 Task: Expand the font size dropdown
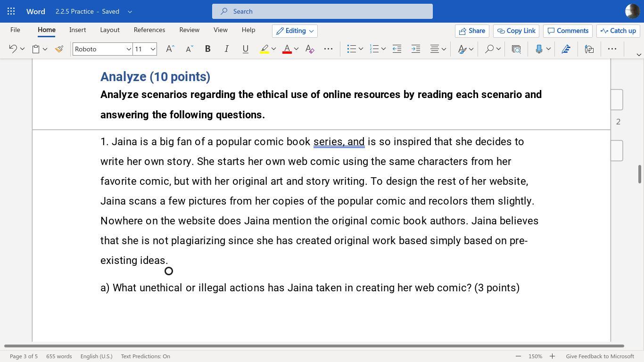(153, 49)
